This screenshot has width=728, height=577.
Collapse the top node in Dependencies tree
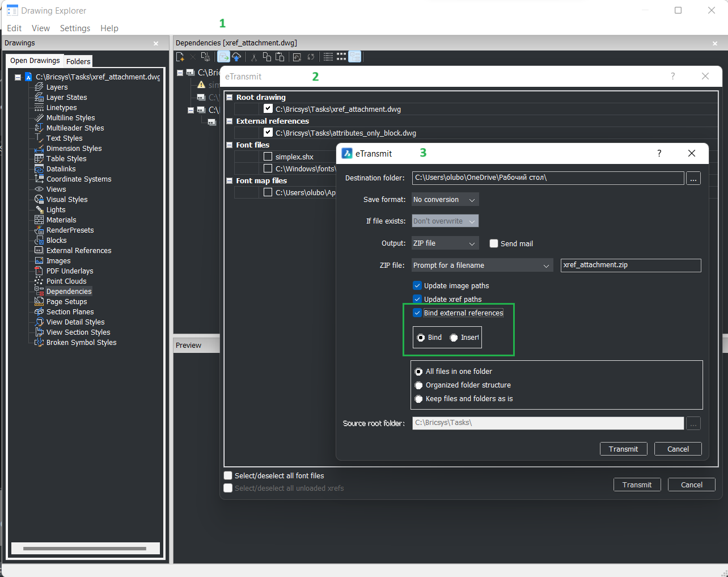coord(180,73)
